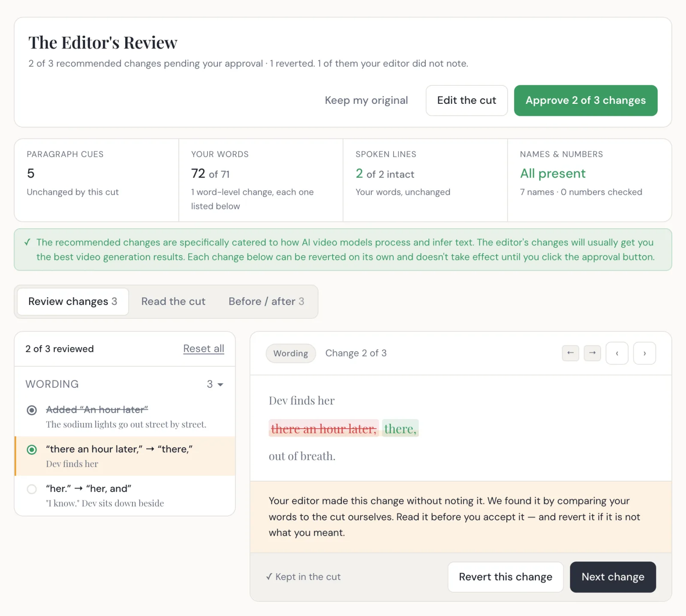Switch to Before / after tab
686x616 pixels.
(x=266, y=302)
